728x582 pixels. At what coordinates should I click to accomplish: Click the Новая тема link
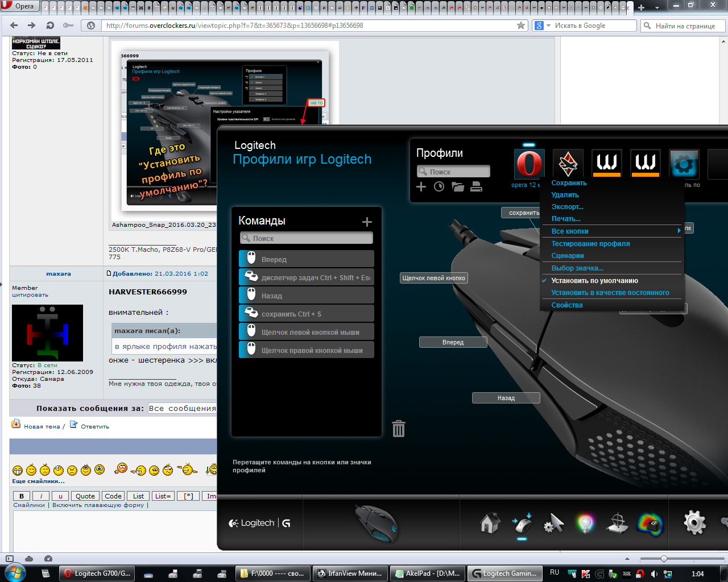pyautogui.click(x=42, y=426)
